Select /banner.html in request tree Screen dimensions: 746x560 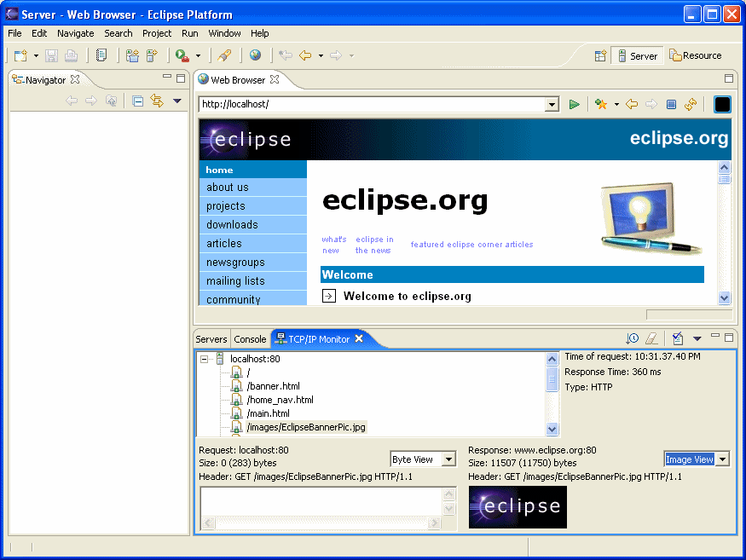(x=273, y=386)
